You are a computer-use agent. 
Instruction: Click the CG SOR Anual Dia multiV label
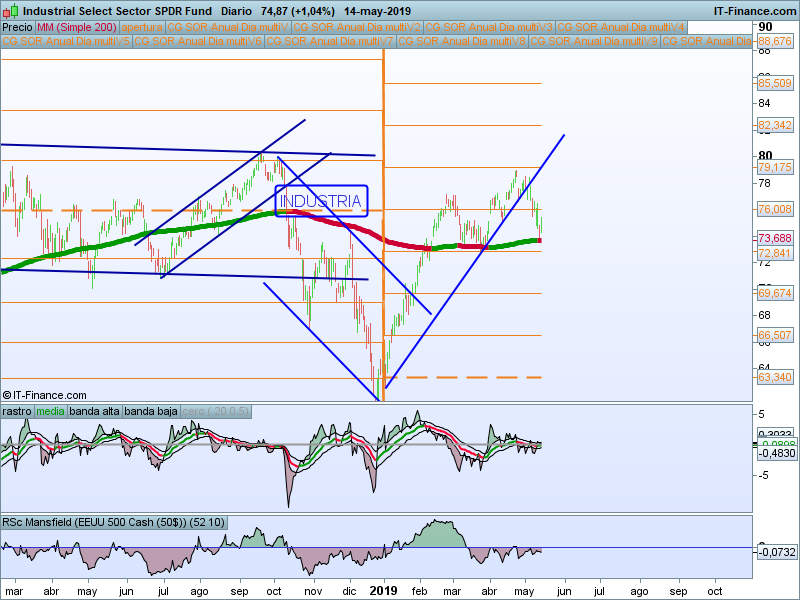pos(228,27)
